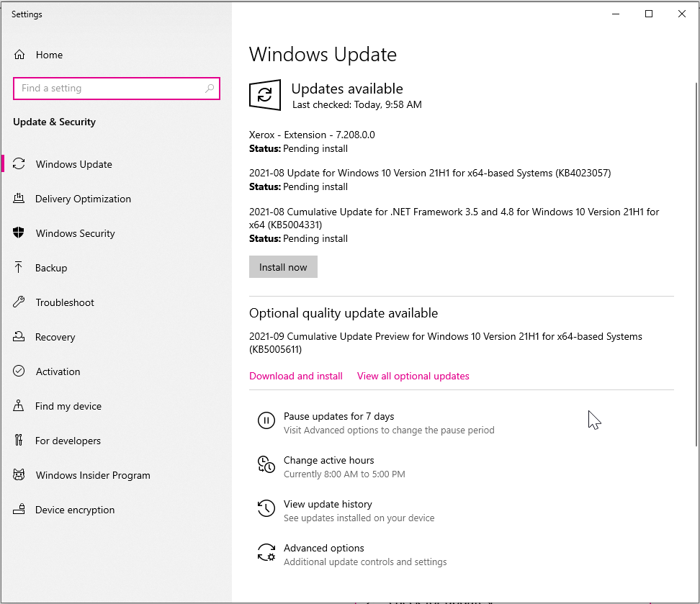
Task: Click the vertical scrollbar on the right
Action: (696, 264)
